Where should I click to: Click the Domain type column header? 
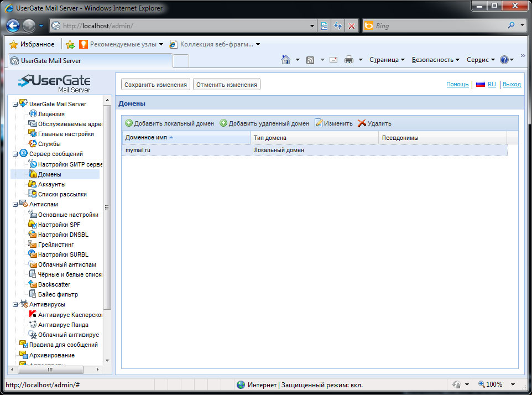[x=314, y=137]
